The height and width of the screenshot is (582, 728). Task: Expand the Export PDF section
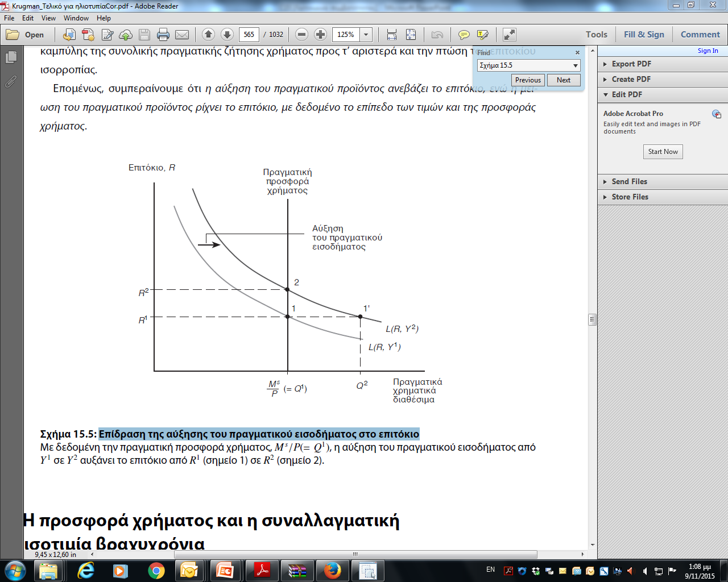pyautogui.click(x=663, y=64)
